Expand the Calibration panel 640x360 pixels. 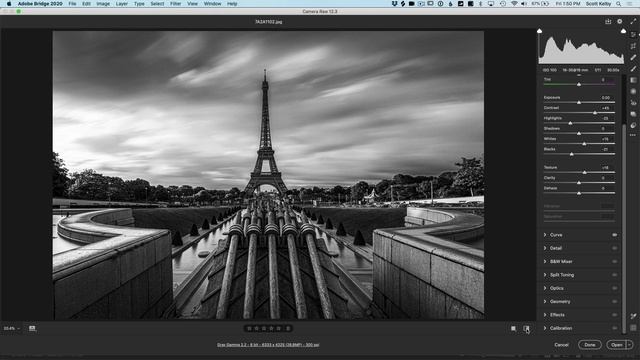coord(545,328)
